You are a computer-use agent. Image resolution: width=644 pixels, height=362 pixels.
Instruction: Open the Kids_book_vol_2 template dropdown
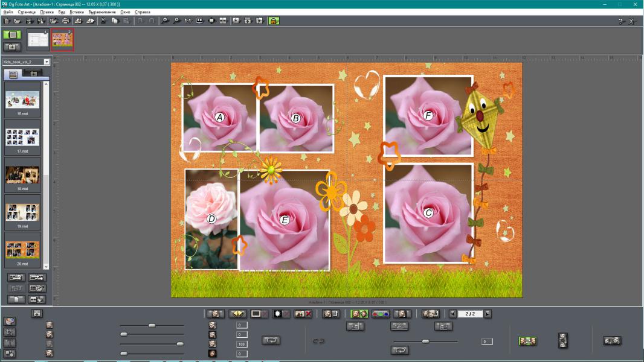[47, 62]
